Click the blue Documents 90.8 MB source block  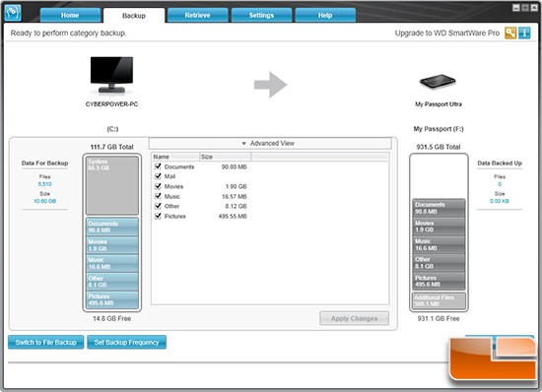(112, 227)
